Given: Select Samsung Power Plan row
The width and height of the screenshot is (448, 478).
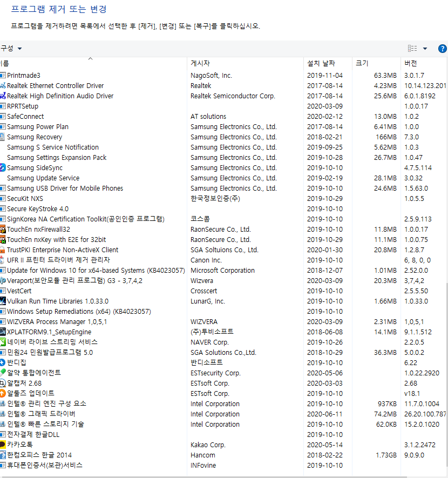Looking at the screenshot, I should coord(38,126).
